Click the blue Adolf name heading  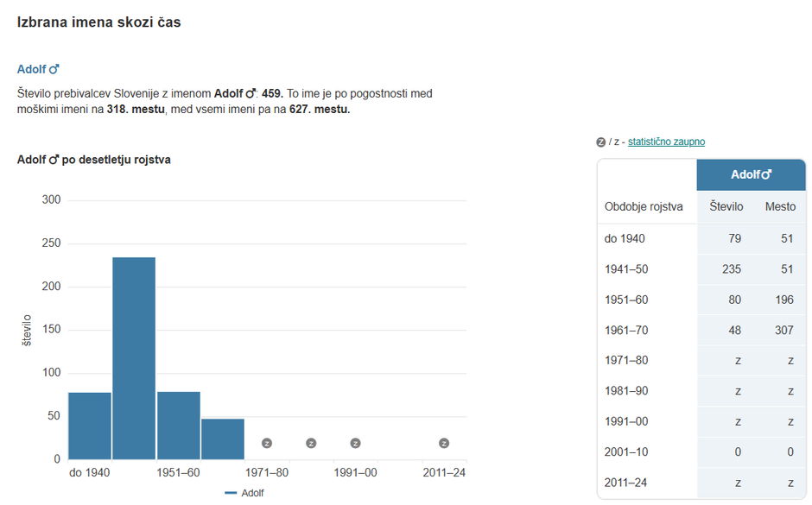pyautogui.click(x=31, y=69)
